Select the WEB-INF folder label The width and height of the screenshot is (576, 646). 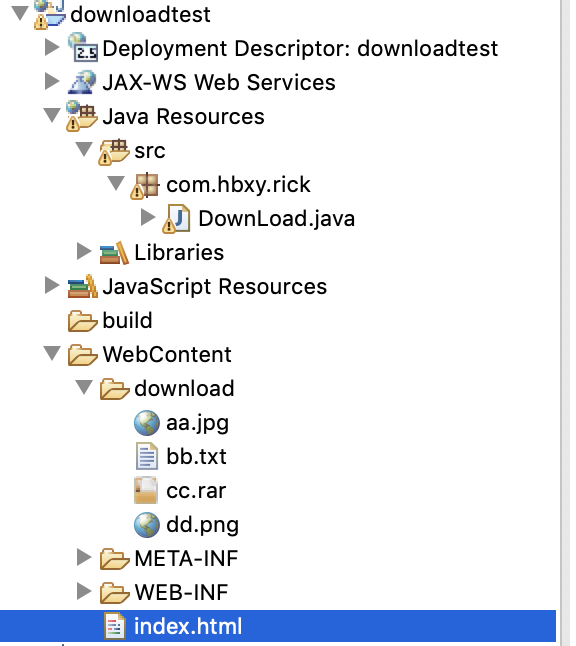181,592
